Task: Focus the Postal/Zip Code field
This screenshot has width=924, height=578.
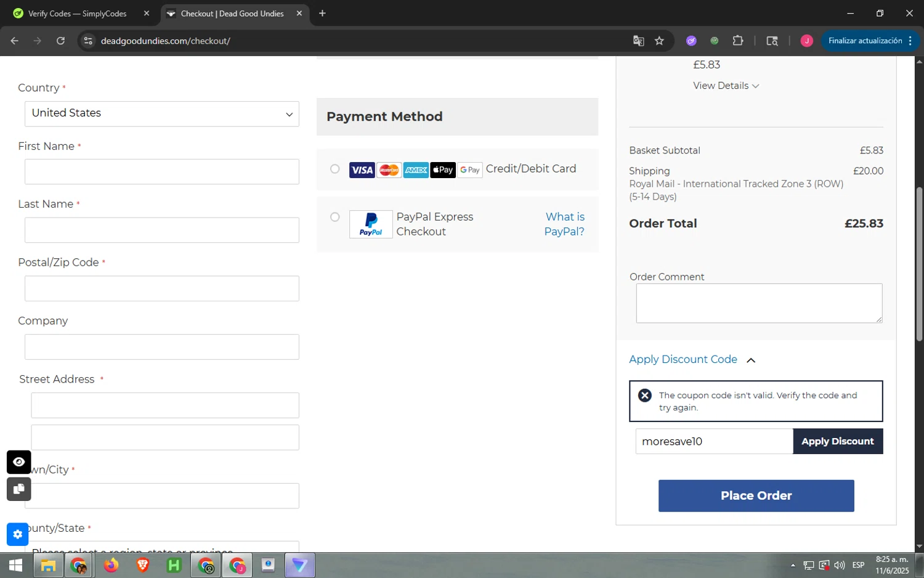Action: coord(162,288)
